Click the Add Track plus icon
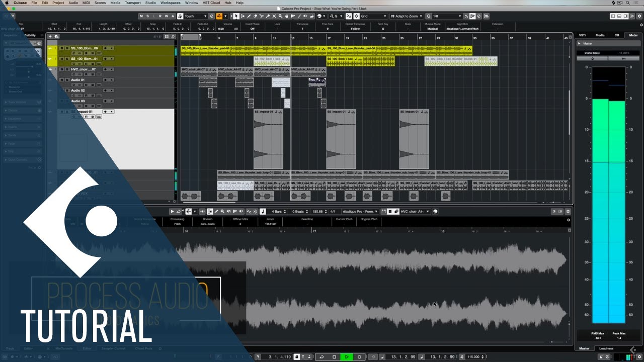 [x=50, y=36]
